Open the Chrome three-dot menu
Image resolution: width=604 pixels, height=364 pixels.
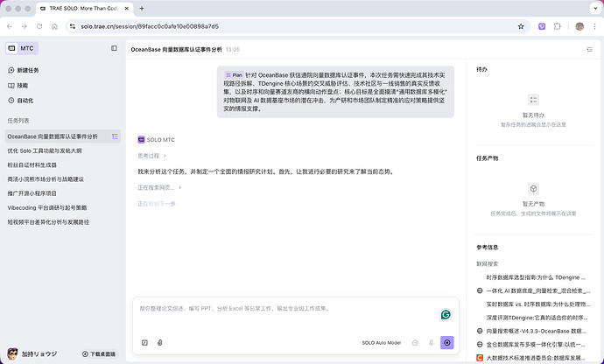(x=594, y=26)
